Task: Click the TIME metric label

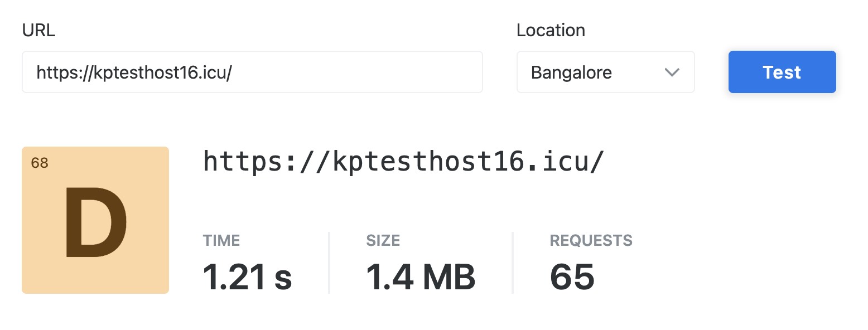Action: [x=221, y=241]
